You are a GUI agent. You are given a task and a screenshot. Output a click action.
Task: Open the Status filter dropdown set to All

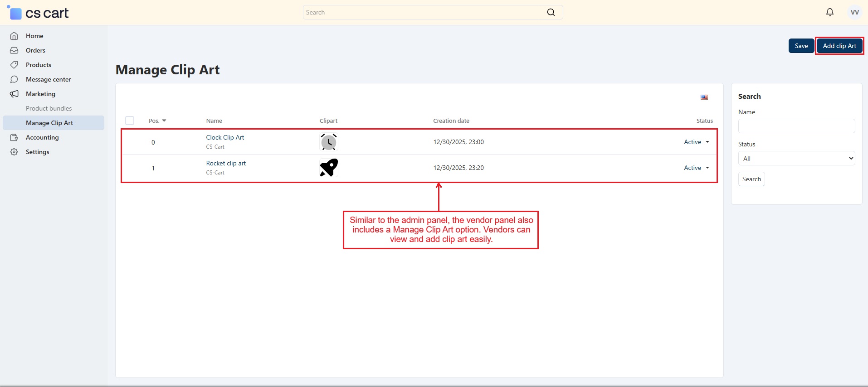tap(796, 159)
